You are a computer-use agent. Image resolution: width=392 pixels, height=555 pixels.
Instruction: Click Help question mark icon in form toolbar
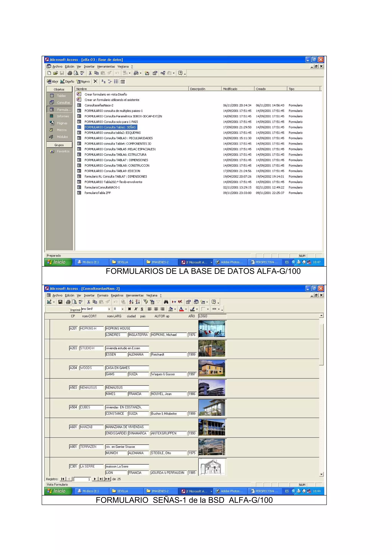pyautogui.click(x=213, y=302)
